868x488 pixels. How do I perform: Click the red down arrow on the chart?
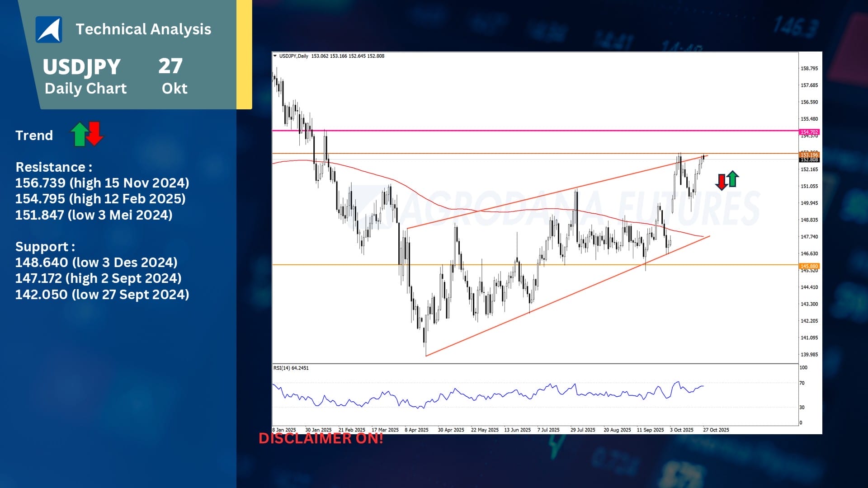(x=722, y=182)
